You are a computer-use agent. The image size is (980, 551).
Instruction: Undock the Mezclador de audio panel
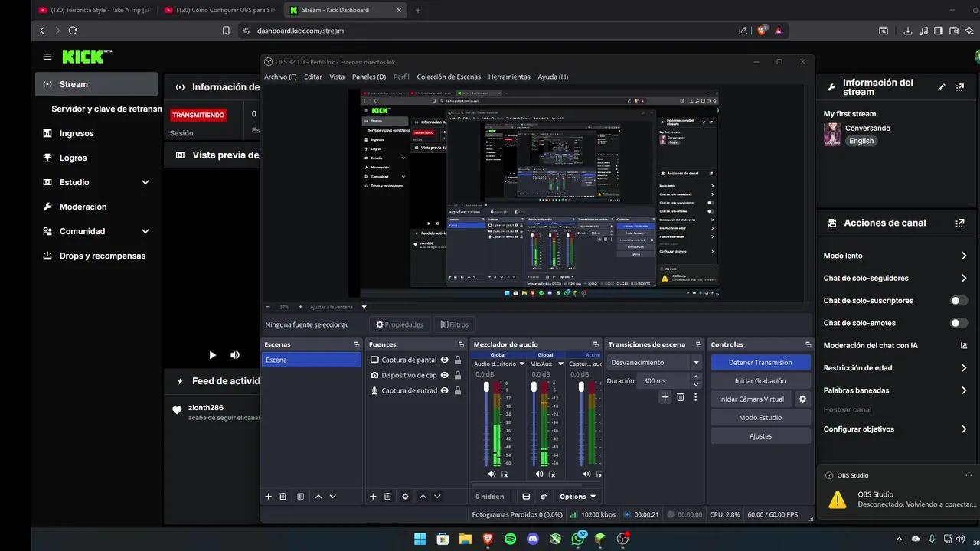(x=596, y=344)
